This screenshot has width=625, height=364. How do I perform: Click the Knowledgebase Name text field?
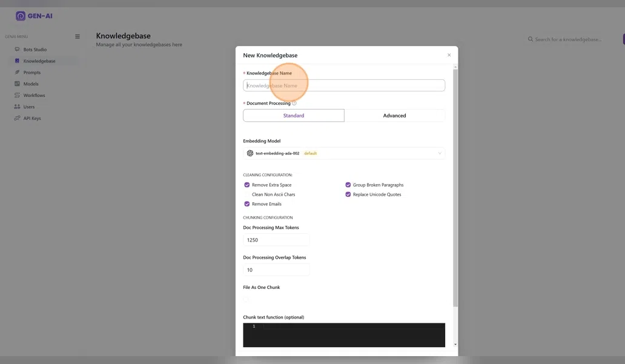pyautogui.click(x=344, y=86)
